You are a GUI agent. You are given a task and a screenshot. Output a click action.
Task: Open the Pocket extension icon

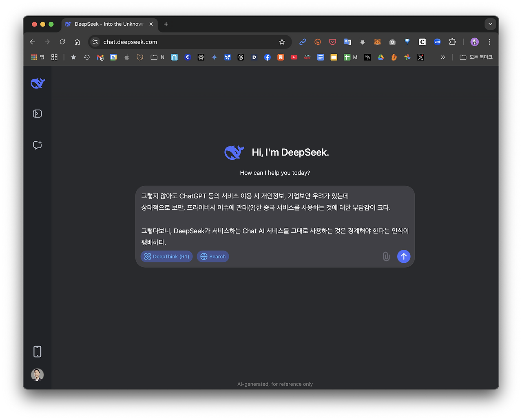point(333,42)
